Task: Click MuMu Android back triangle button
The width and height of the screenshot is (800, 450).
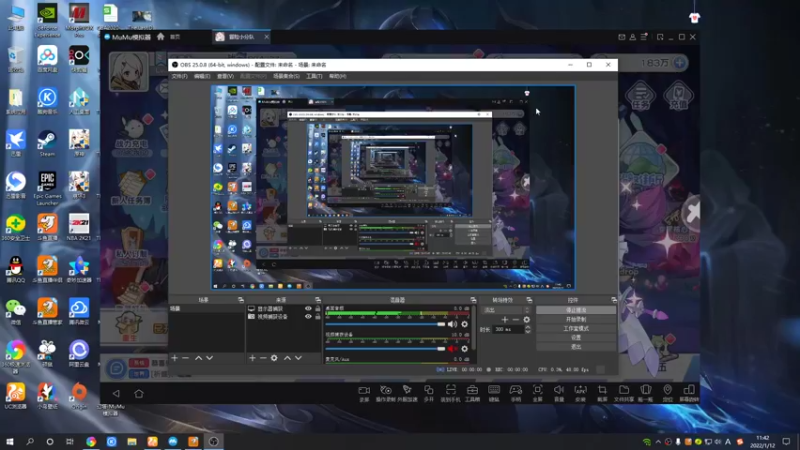Action: [x=116, y=393]
